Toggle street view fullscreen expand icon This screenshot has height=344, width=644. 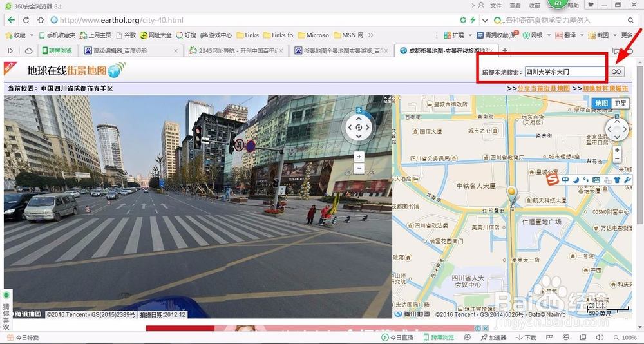[x=387, y=99]
